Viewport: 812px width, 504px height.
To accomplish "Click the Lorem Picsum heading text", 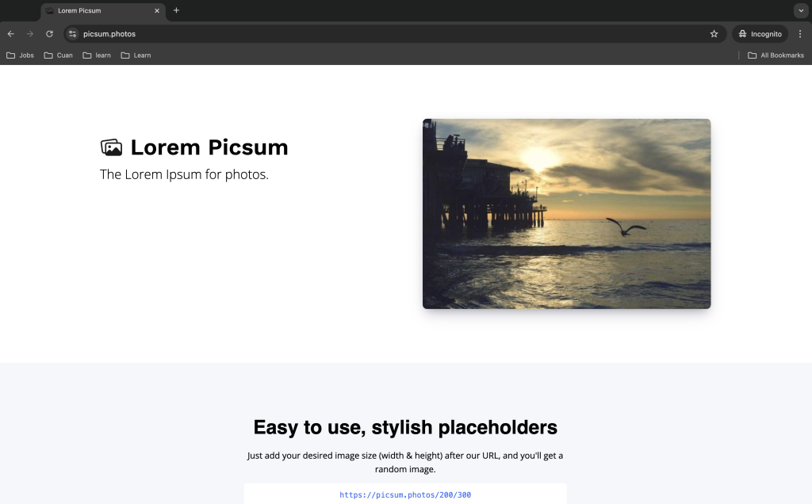I will tap(209, 147).
